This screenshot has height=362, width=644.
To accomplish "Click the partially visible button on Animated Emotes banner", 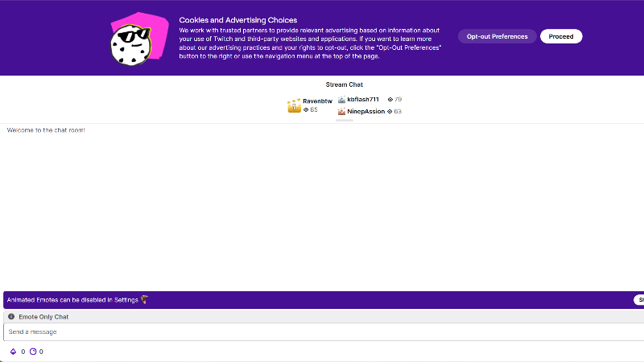I will click(x=639, y=299).
